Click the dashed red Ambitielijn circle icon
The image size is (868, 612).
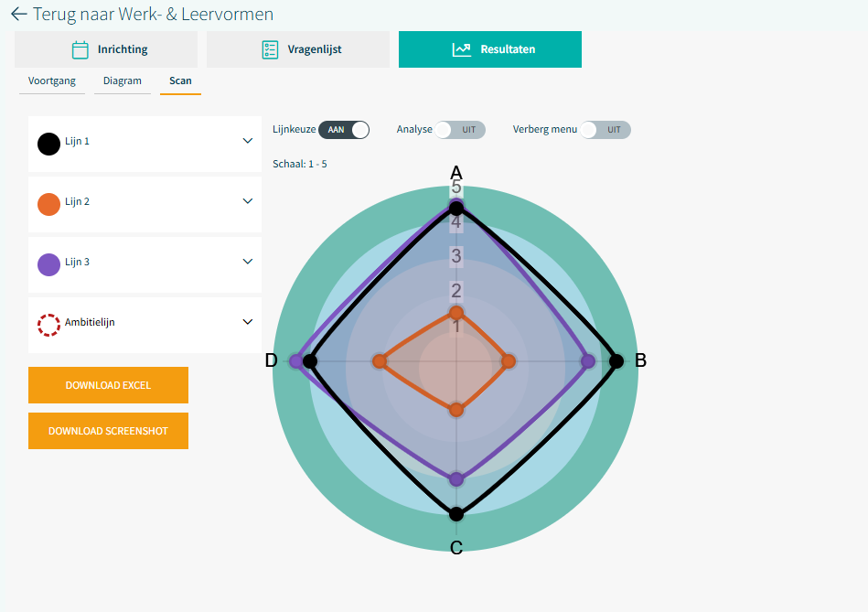coord(48,324)
